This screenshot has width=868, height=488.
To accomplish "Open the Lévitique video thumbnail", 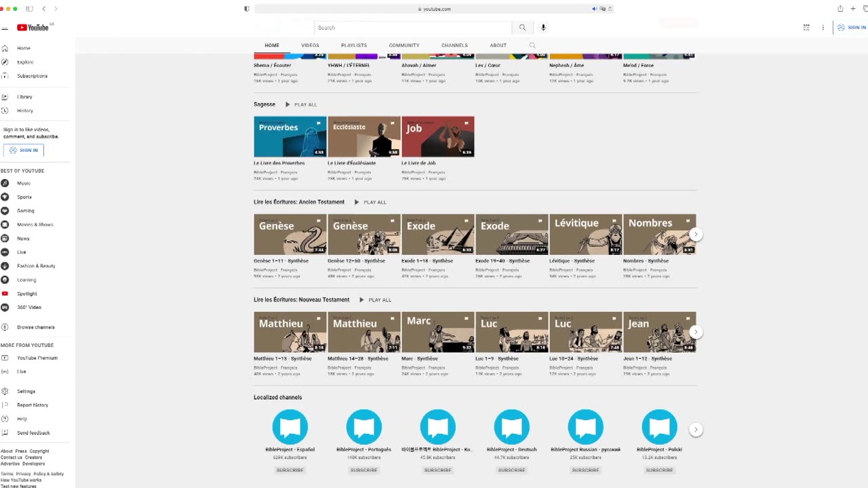I will 586,235.
